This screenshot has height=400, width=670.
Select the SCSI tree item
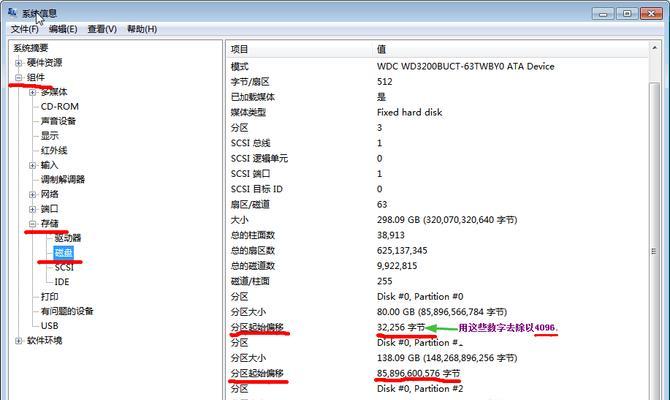64,268
